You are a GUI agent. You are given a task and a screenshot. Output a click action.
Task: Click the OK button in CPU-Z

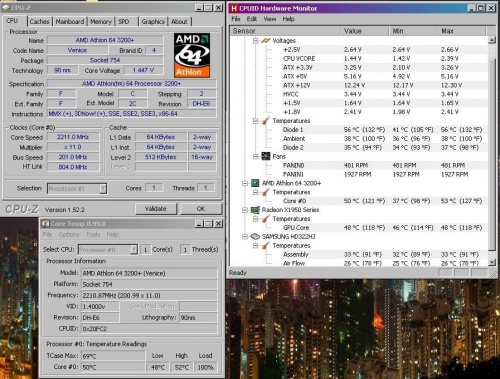click(201, 209)
